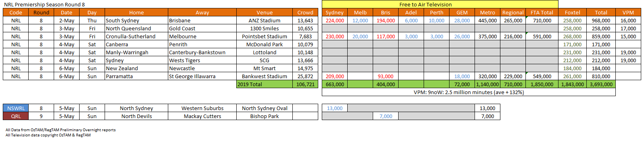Select the 'Code' column header

tap(16, 12)
